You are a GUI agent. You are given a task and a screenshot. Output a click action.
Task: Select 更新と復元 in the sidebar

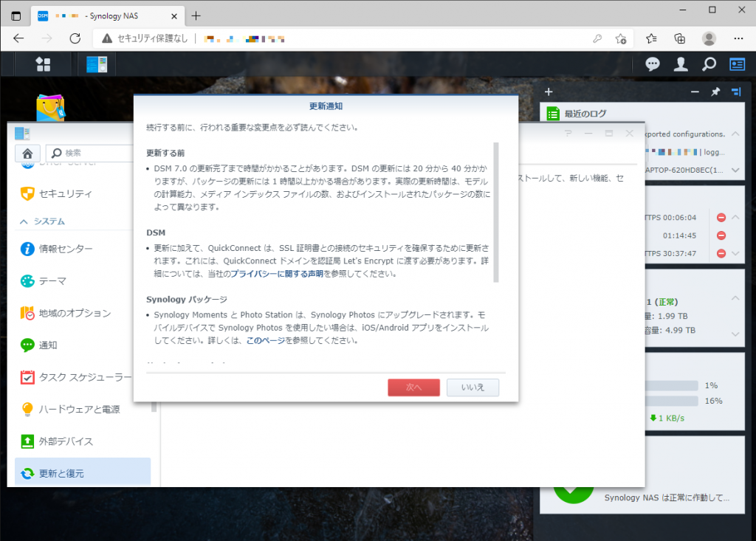click(83, 472)
